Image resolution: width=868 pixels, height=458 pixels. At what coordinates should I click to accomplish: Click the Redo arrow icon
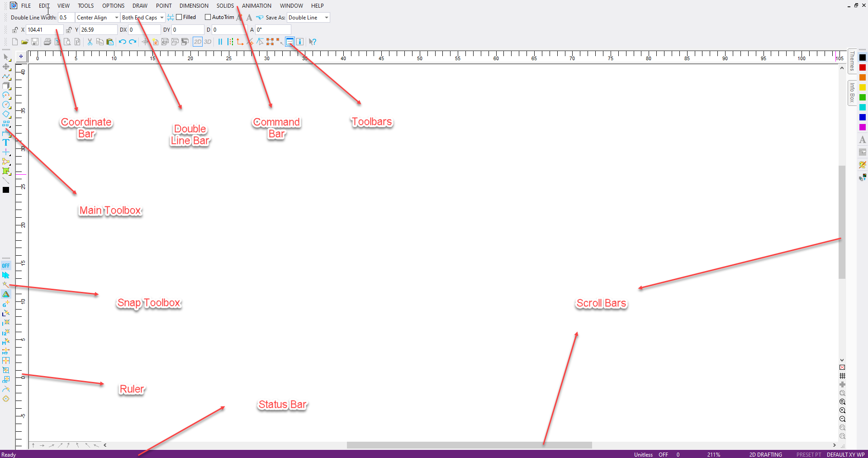(132, 42)
